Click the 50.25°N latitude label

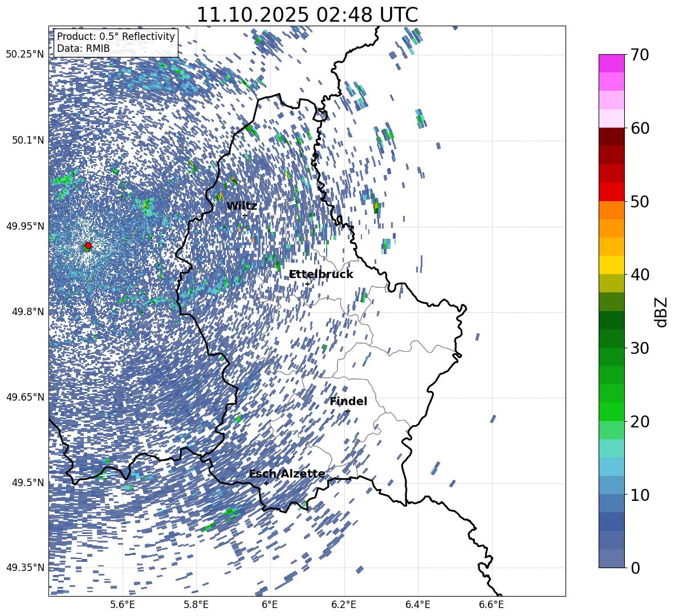pyautogui.click(x=25, y=55)
